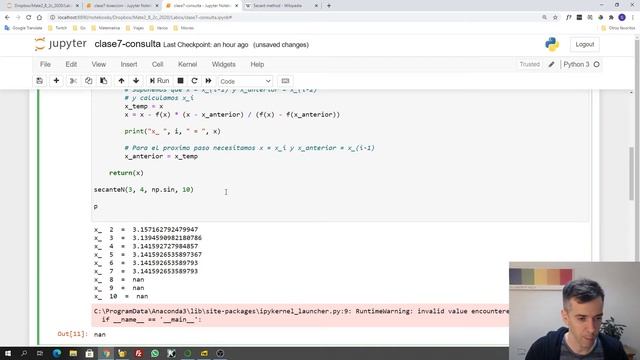This screenshot has height=360, width=640.
Task: Open the Movies bookmarks folder
Action: pyautogui.click(x=184, y=28)
